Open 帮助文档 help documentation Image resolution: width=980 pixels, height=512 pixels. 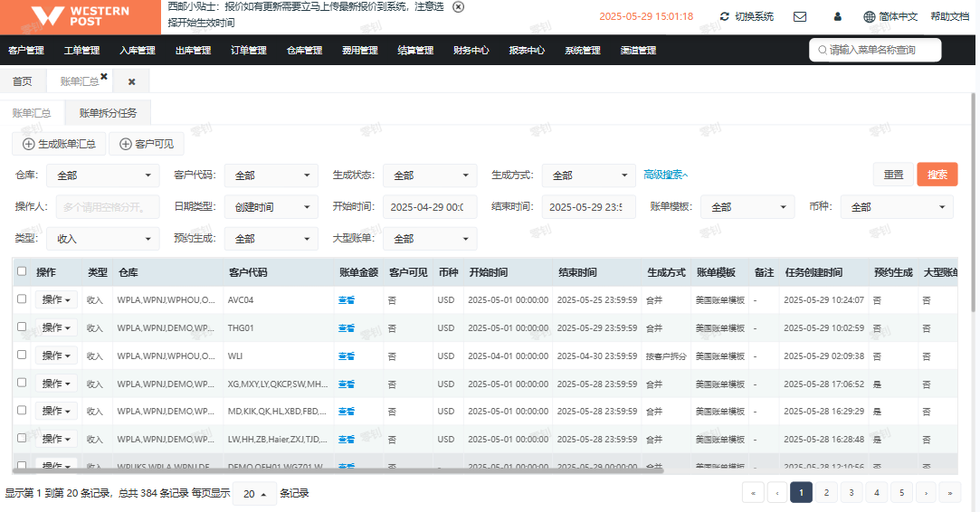(949, 16)
